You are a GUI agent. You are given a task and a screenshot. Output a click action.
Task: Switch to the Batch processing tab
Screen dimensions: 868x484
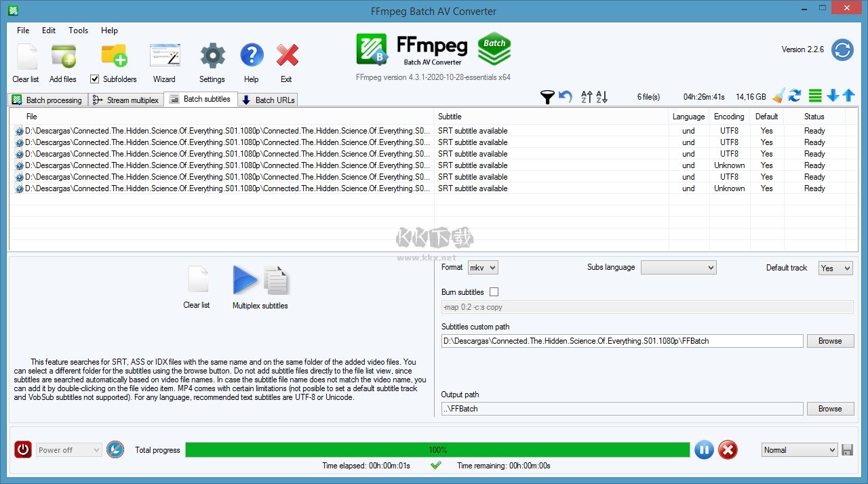pos(47,100)
